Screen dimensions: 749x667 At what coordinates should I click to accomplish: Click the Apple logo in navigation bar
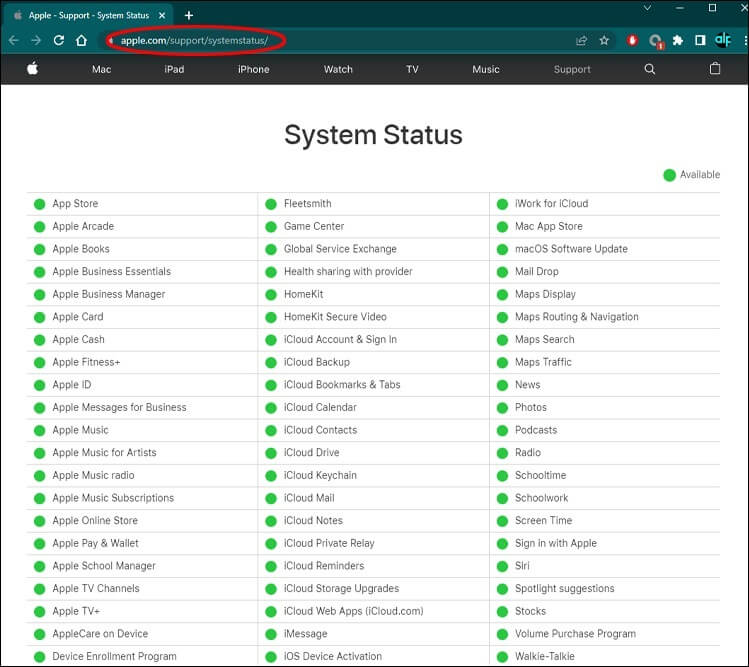click(32, 69)
